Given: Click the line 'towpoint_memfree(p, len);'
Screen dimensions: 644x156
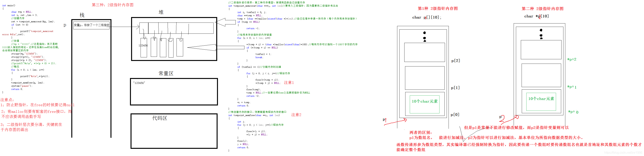Looking at the screenshot, I should pyautogui.click(x=28, y=83).
